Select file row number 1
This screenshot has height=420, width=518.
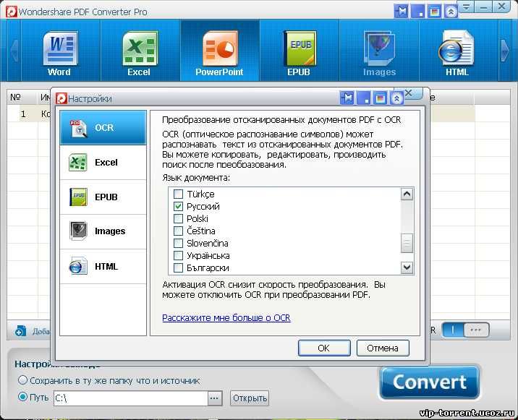23,114
